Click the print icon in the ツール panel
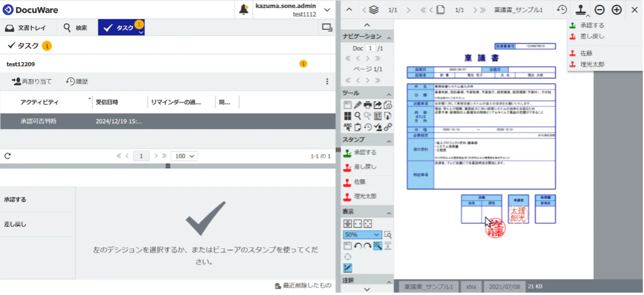The width and height of the screenshot is (644, 295). (367, 105)
